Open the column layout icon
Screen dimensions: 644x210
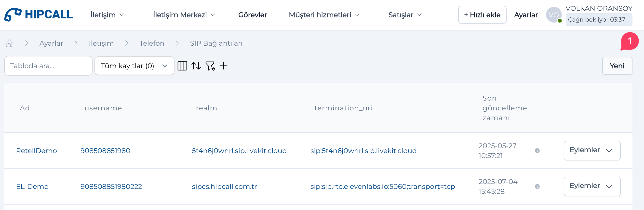182,66
